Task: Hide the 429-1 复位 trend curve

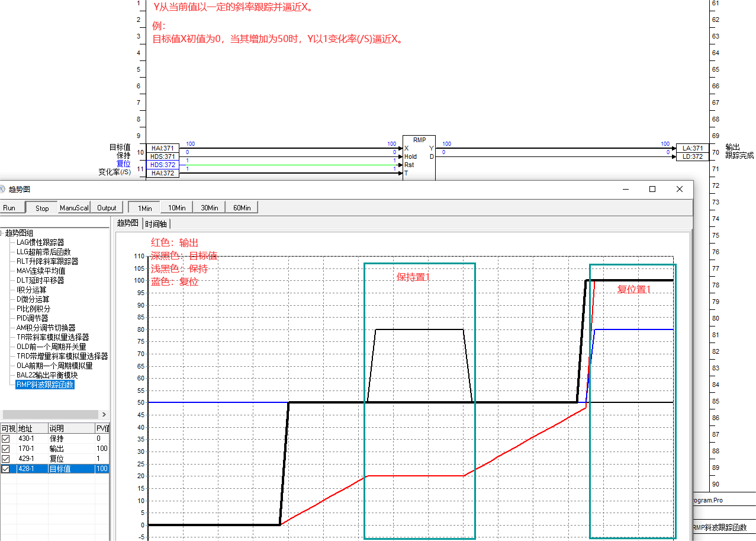Action: 6,459
